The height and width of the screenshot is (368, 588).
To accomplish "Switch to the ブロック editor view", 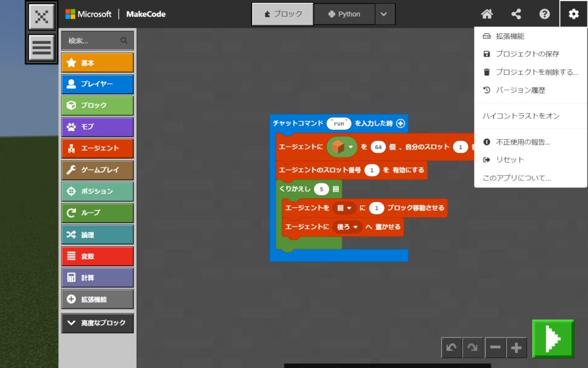I will click(283, 14).
